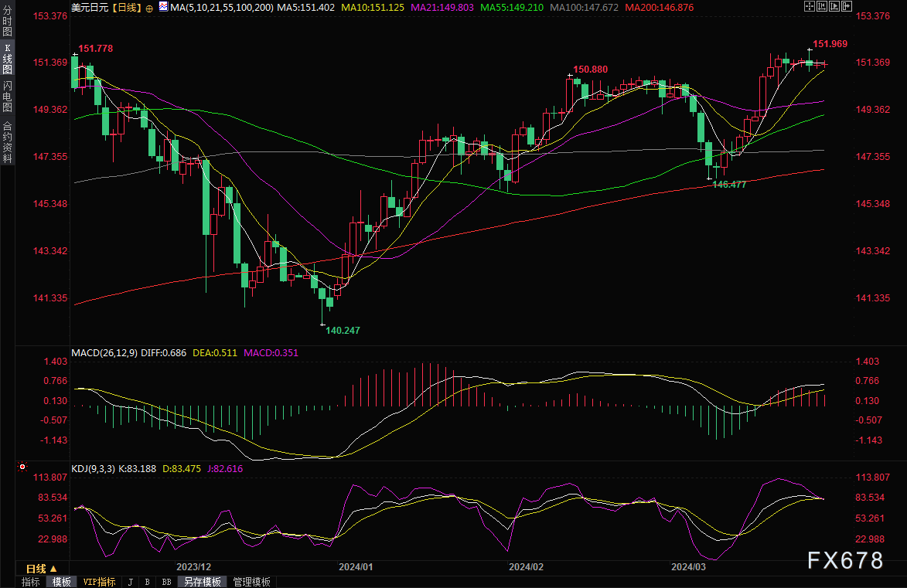Click the MA10:151.125 value
Image resolution: width=907 pixels, height=588 pixels.
click(x=373, y=8)
